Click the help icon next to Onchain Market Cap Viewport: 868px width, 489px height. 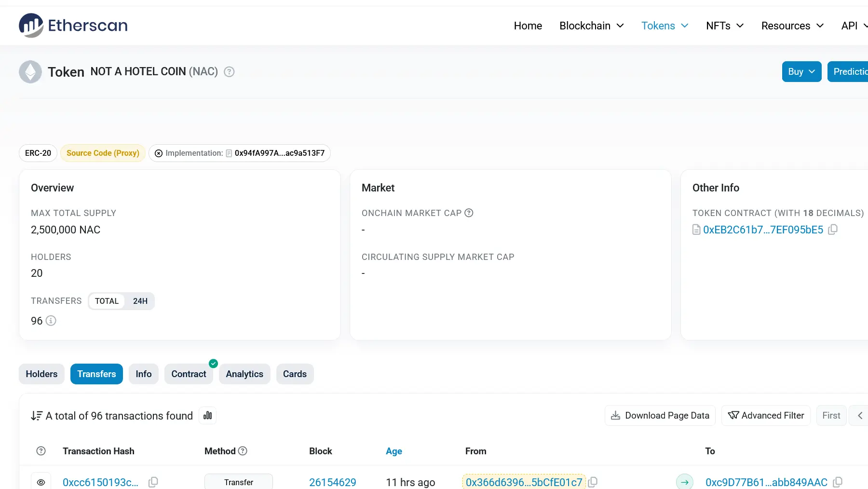pos(469,213)
